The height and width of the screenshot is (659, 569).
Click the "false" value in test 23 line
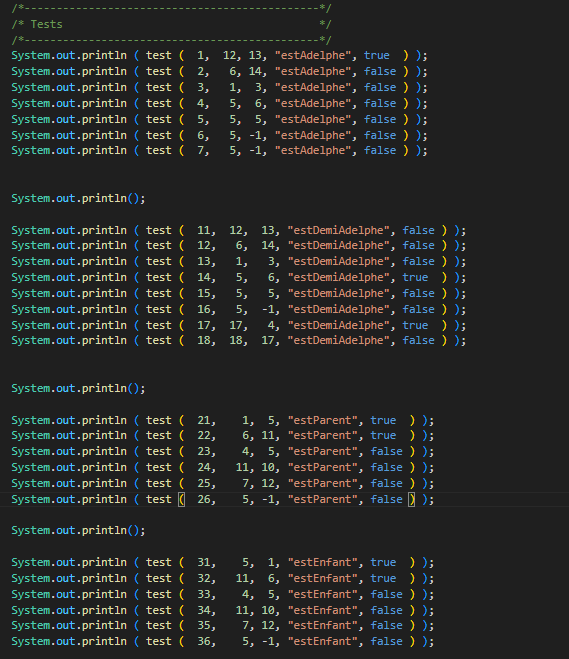(387, 451)
